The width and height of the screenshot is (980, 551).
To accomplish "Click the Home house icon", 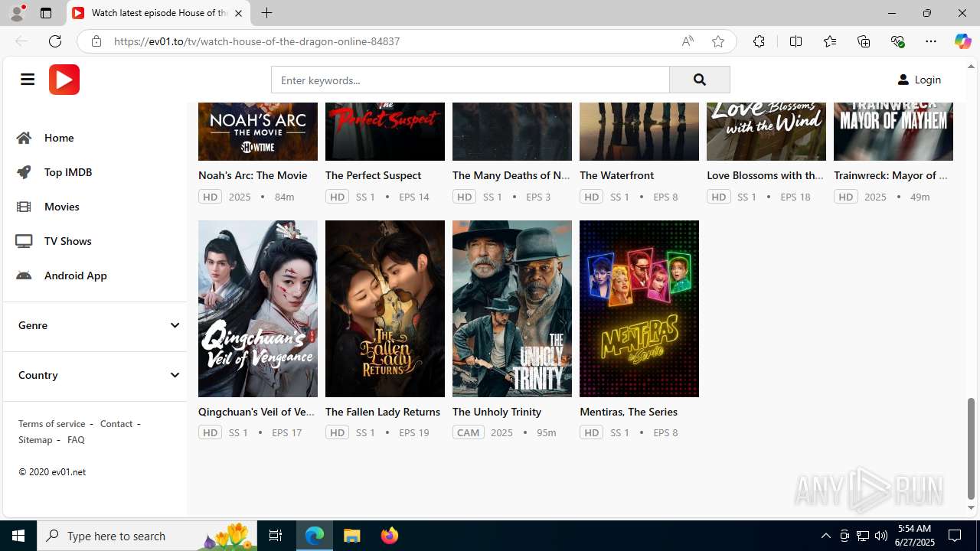I will [24, 138].
